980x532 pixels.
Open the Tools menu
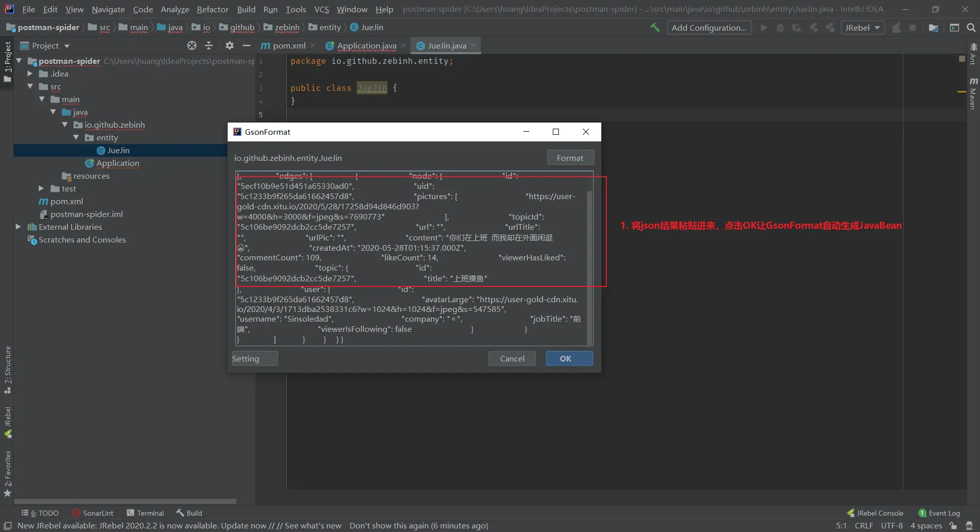296,9
